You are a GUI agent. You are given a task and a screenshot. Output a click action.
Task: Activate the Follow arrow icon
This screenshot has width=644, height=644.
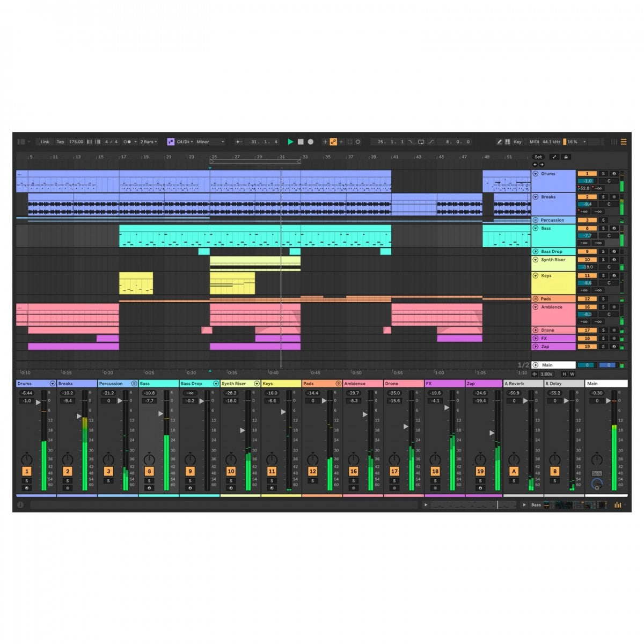238,142
